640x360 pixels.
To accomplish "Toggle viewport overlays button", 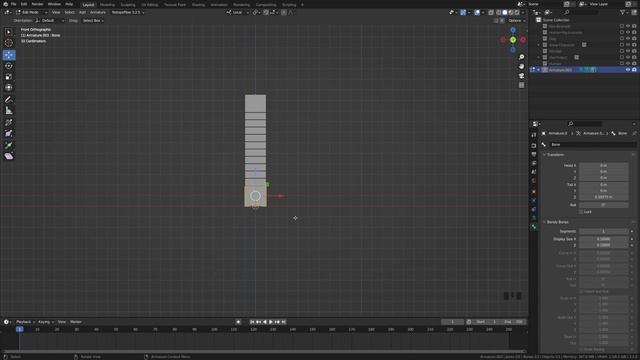I will 477,13.
